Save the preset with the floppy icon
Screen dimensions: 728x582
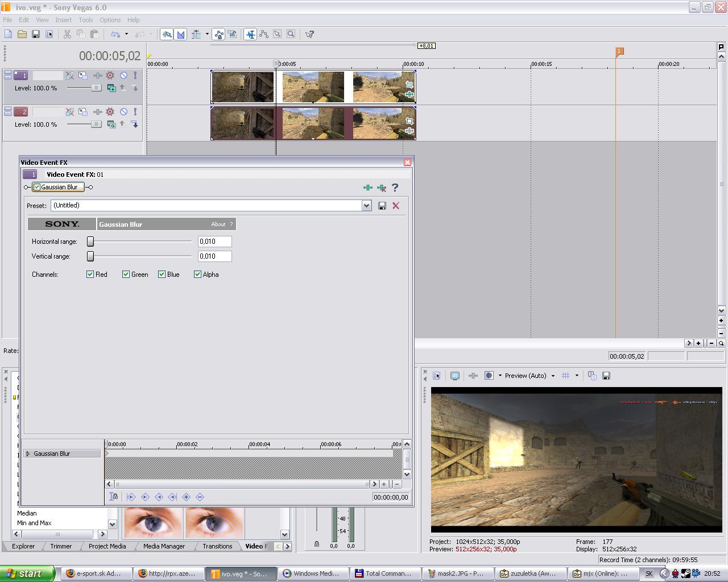(x=382, y=206)
